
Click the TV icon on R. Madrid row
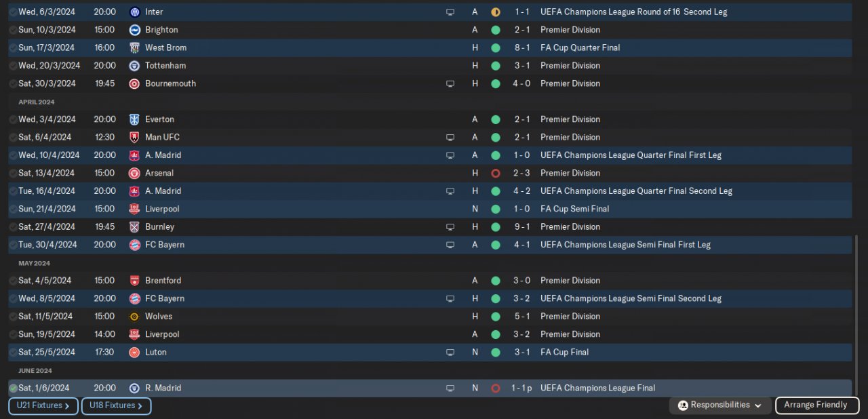point(450,388)
